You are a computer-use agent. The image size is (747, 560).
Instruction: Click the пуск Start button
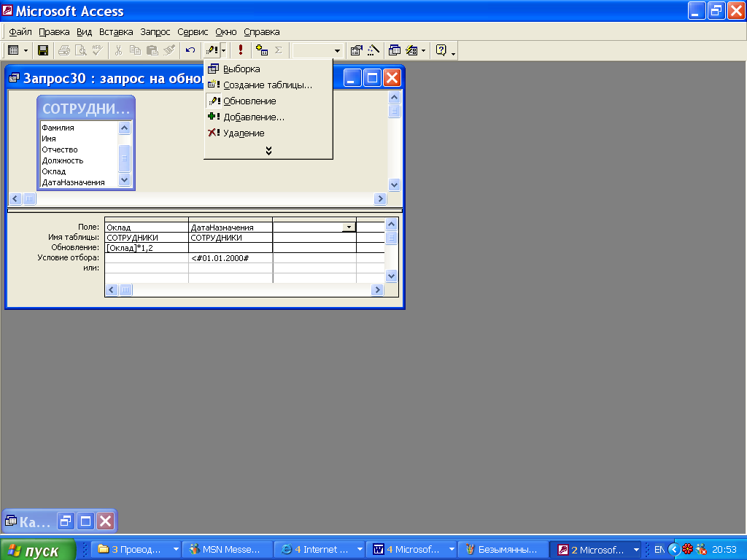coord(38,550)
